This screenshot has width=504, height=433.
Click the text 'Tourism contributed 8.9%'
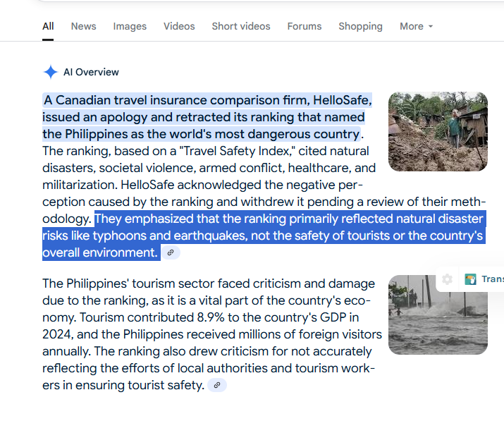tap(152, 317)
